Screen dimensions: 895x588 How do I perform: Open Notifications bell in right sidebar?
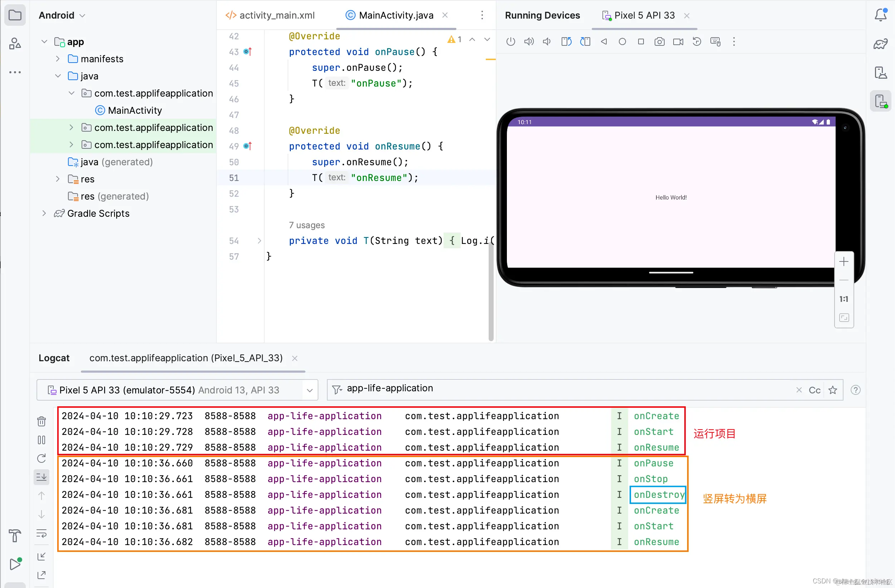coord(880,15)
